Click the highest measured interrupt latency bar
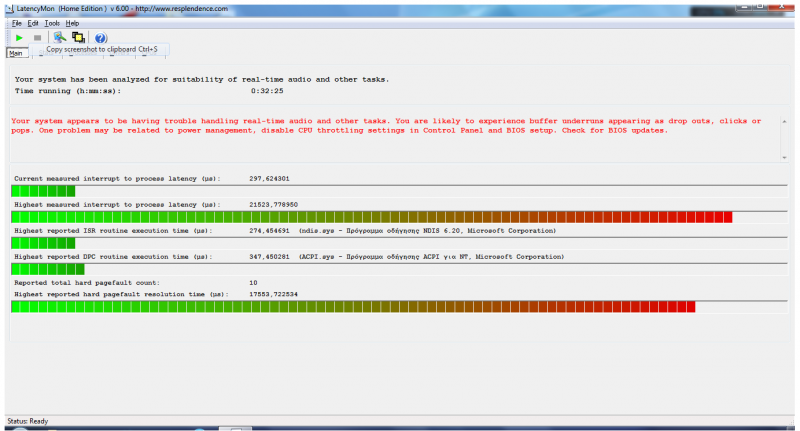This screenshot has height=431, width=800. pyautogui.click(x=371, y=217)
